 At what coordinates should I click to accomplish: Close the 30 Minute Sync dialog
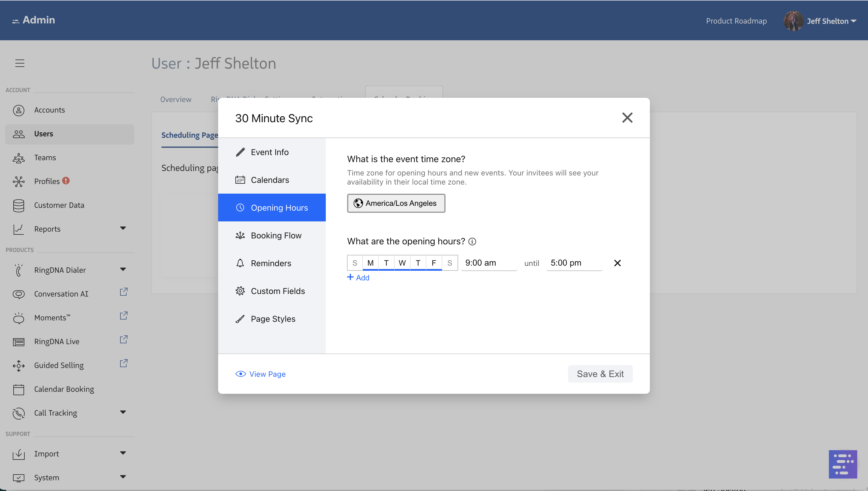627,118
